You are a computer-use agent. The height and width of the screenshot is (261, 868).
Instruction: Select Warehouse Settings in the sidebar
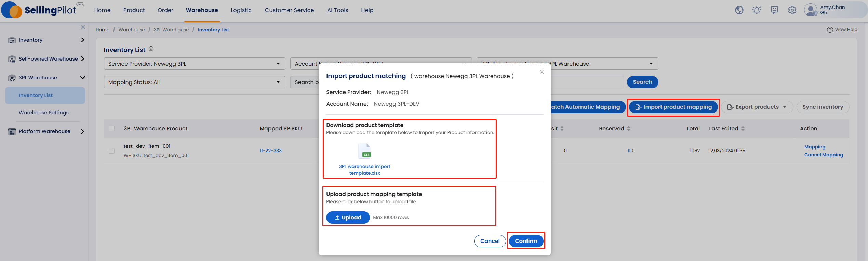(44, 113)
